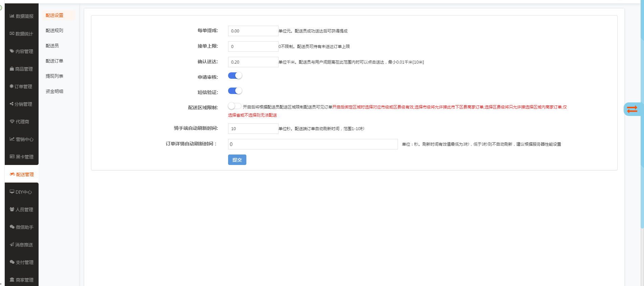The image size is (644, 286).
Task: Click the 商品管理 bag icon
Action: coord(12,69)
